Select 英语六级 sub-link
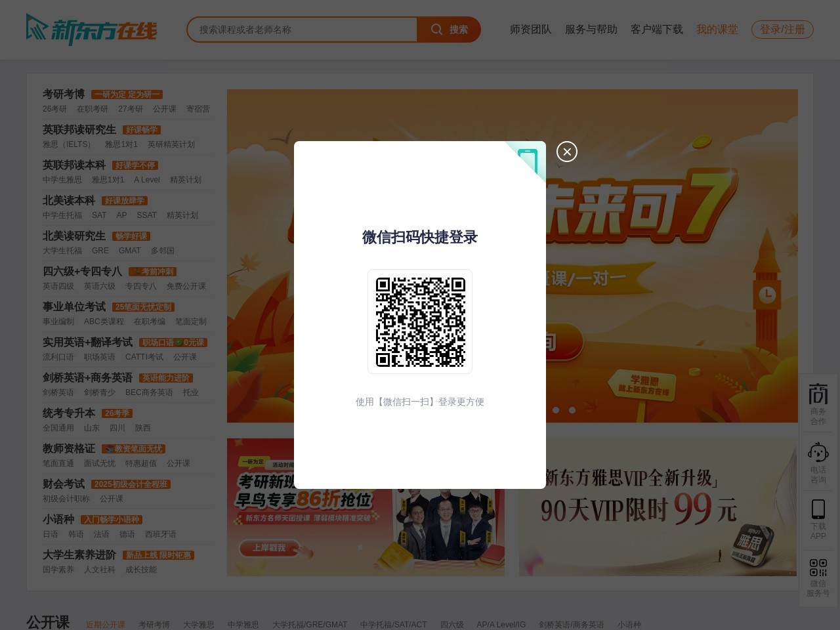840x630 pixels. (x=100, y=286)
